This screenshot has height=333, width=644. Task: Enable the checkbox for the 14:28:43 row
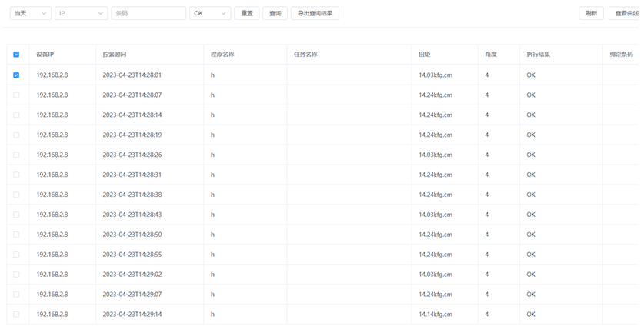click(16, 215)
